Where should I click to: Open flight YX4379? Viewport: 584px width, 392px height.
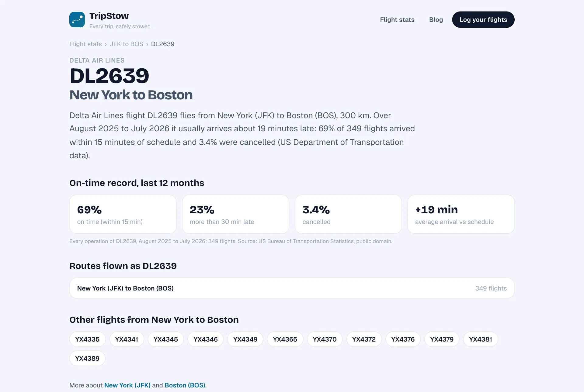442,339
